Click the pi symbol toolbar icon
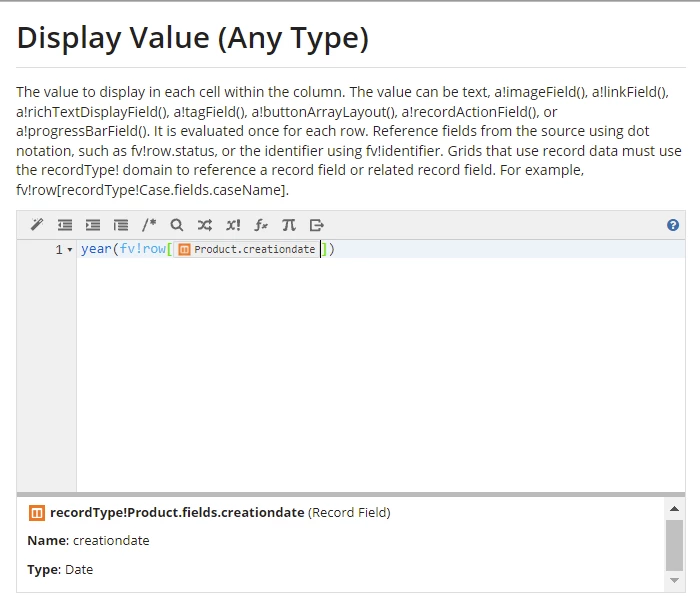The height and width of the screenshot is (600, 700). 288,225
